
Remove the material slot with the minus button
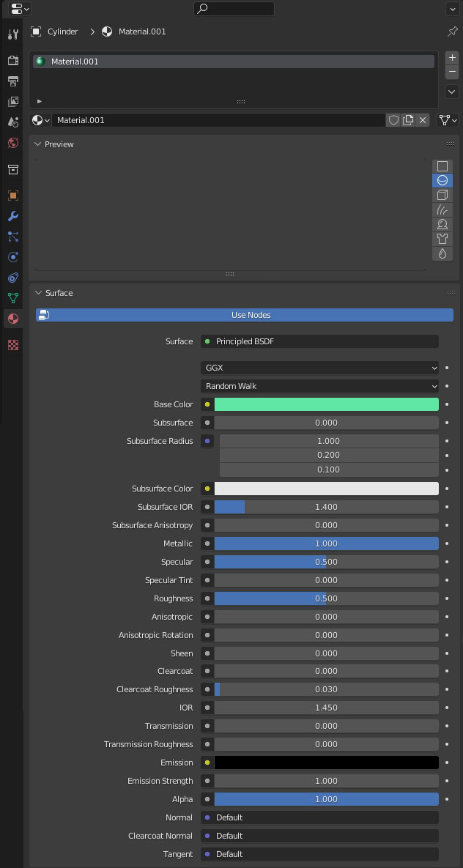tap(452, 72)
